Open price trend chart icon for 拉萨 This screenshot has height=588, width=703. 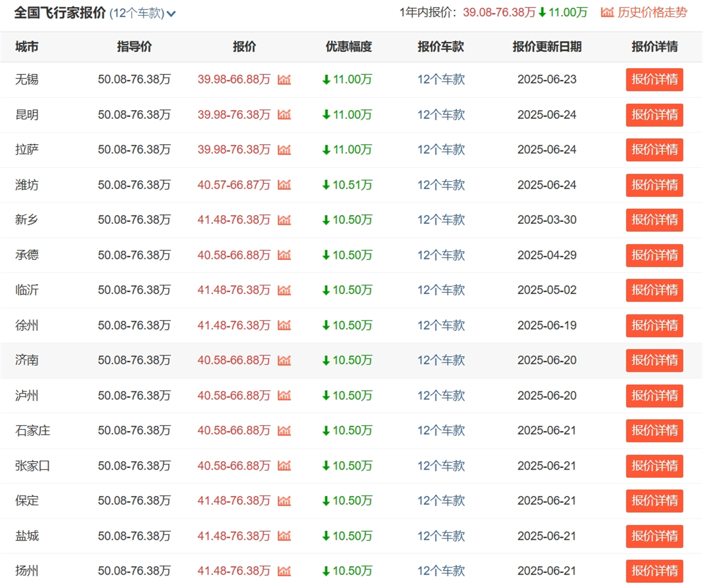click(x=284, y=150)
